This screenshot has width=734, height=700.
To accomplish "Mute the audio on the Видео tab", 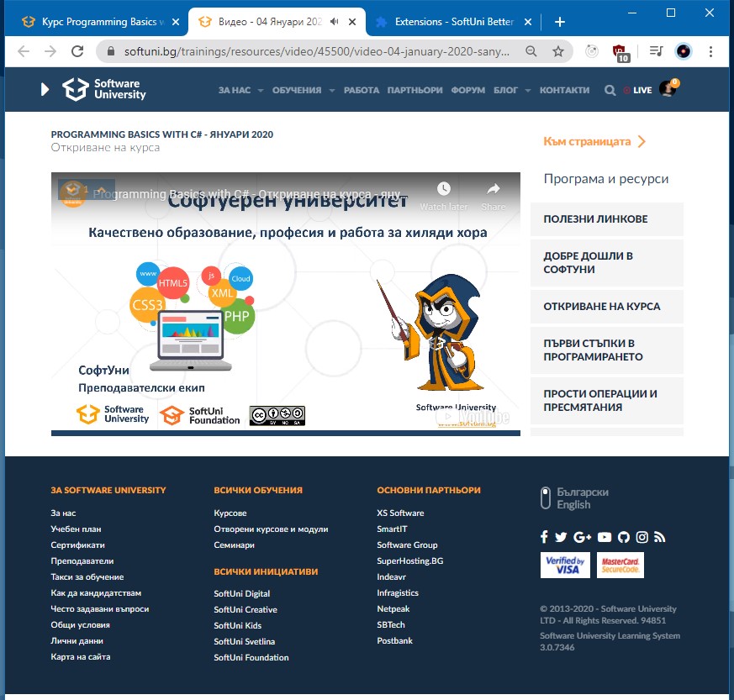I will tap(335, 22).
